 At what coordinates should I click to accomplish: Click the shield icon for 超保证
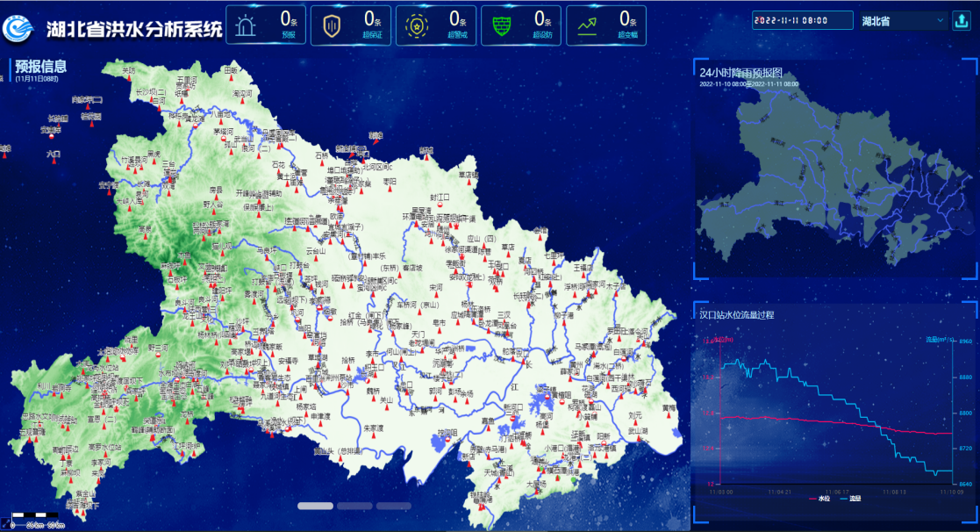(329, 25)
